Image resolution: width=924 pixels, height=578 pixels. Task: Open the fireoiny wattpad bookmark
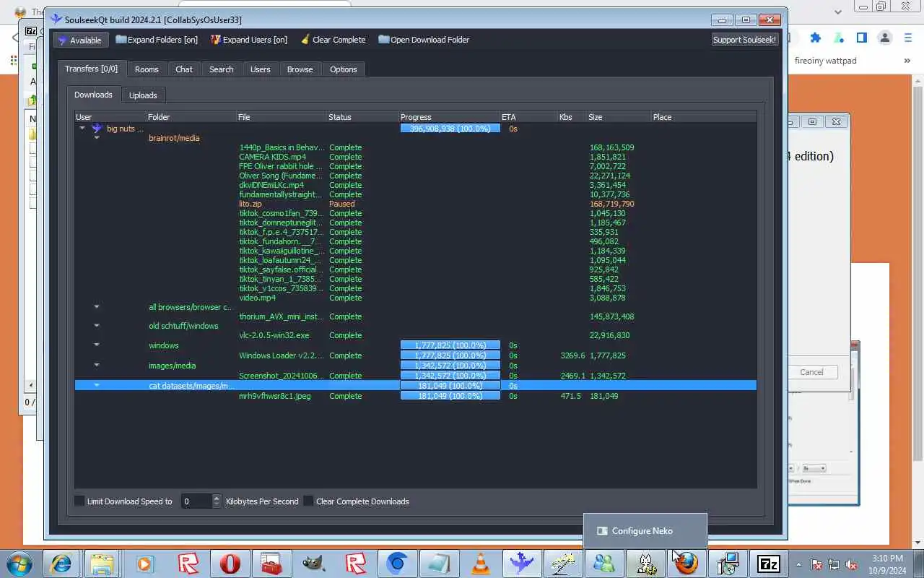click(825, 61)
